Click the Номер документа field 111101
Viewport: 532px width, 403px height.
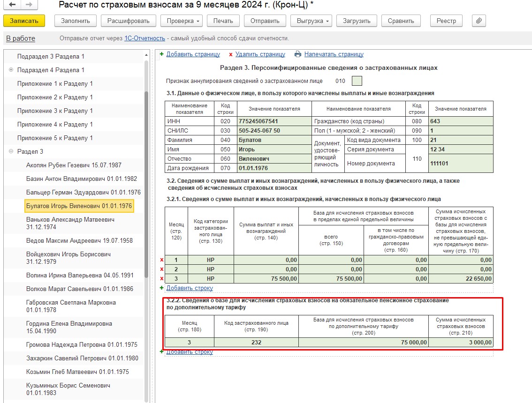coord(461,164)
